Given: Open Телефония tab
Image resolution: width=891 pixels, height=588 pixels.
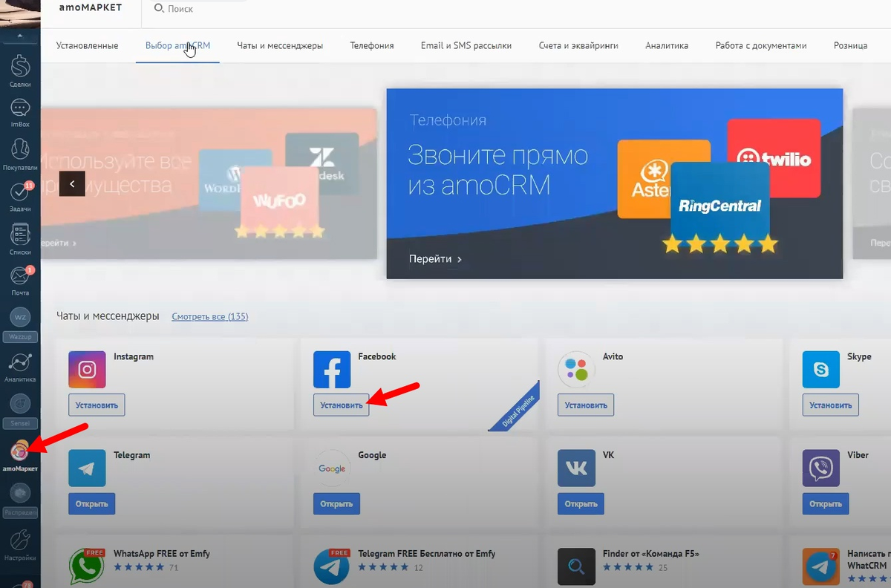Looking at the screenshot, I should pos(371,46).
